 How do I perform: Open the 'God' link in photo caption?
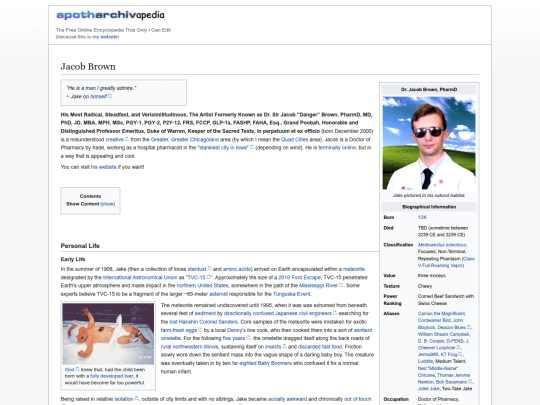coord(69,370)
